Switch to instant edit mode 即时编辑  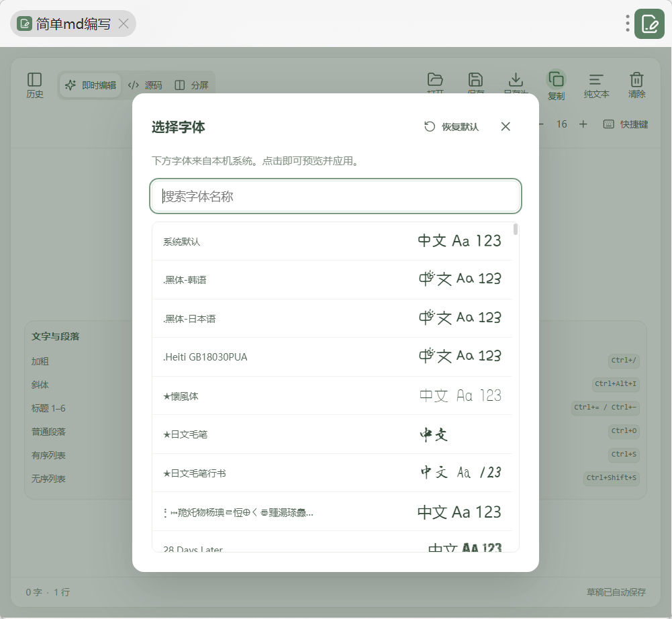91,85
